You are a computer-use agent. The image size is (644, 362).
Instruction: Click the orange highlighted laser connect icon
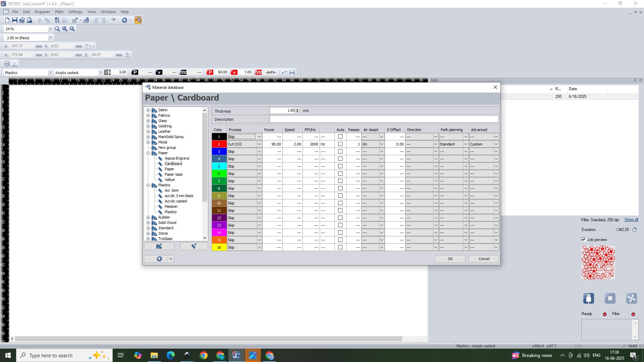(x=138, y=20)
